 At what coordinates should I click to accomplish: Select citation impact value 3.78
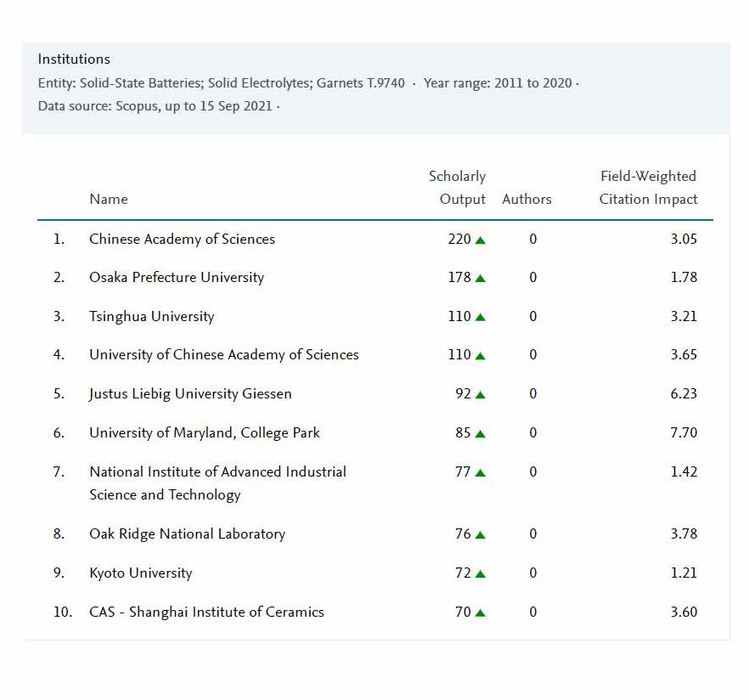coord(684,533)
